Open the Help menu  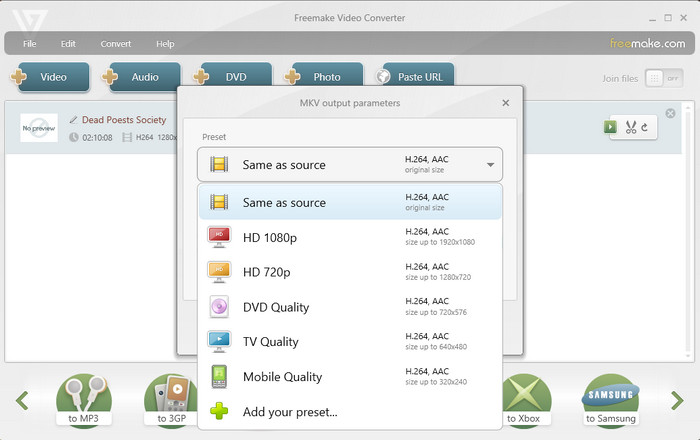point(165,44)
